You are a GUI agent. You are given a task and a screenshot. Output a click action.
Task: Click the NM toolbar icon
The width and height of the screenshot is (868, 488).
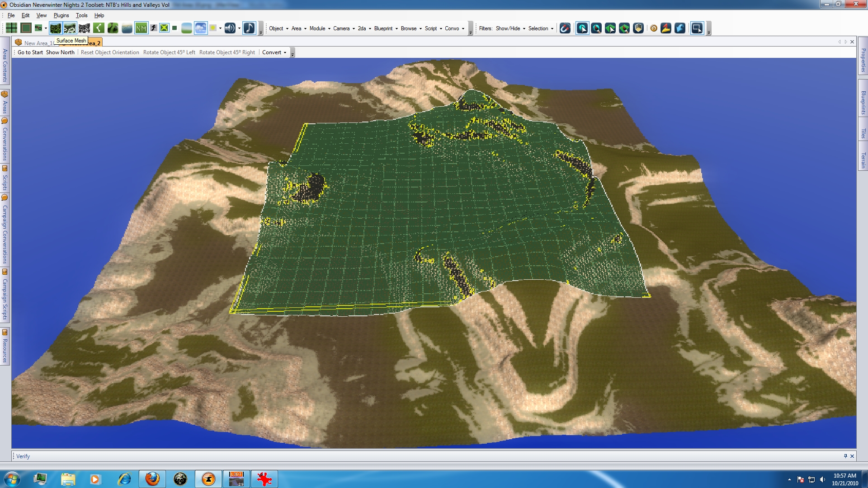click(141, 28)
